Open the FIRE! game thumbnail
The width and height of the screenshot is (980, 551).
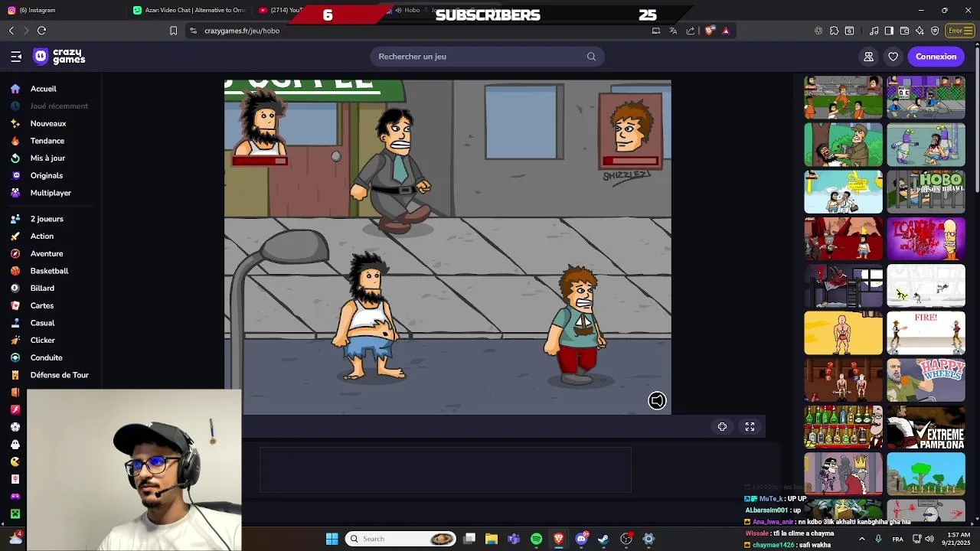926,333
